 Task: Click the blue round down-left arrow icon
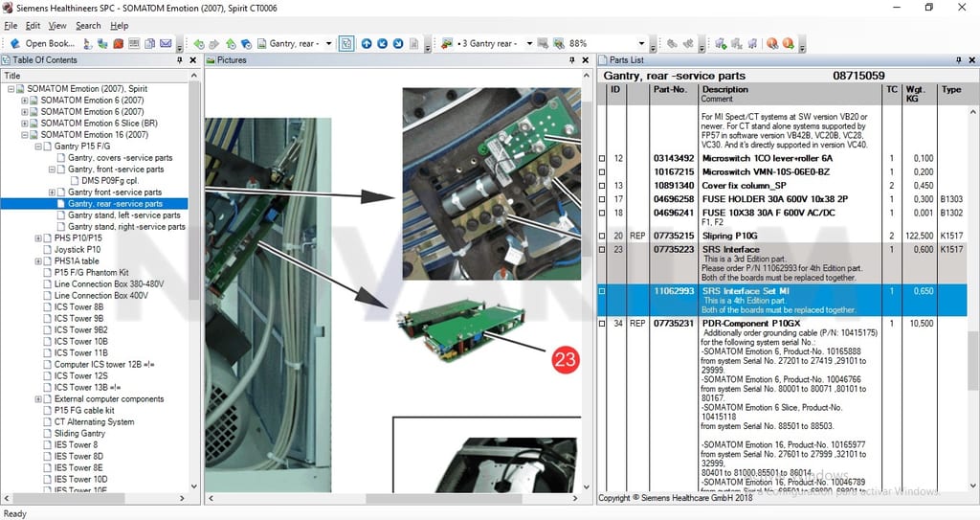[x=382, y=43]
